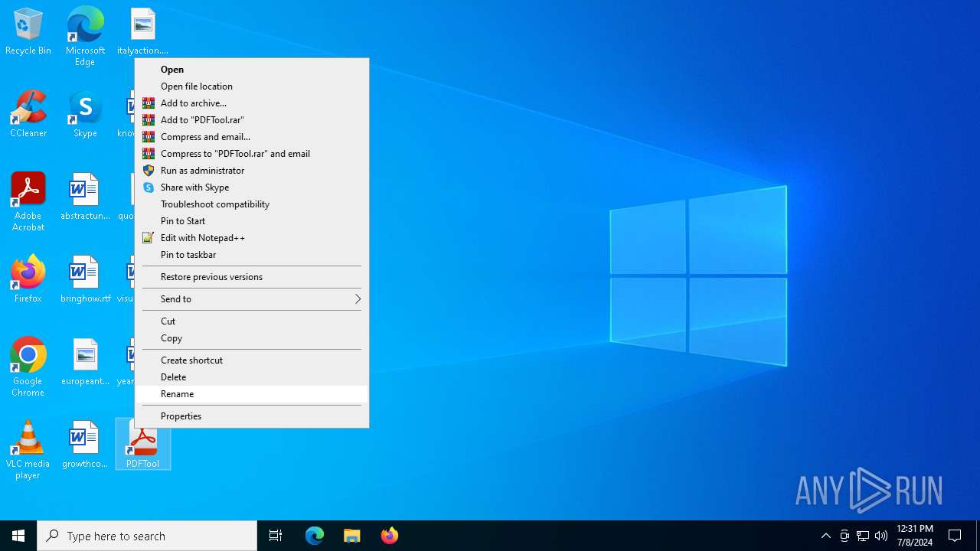Select the Google Chrome desktop shortcut
Image resolution: width=980 pixels, height=551 pixels.
[28, 367]
